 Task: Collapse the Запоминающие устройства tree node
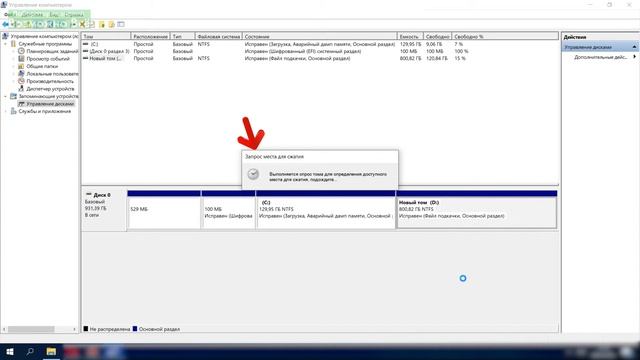(6, 96)
